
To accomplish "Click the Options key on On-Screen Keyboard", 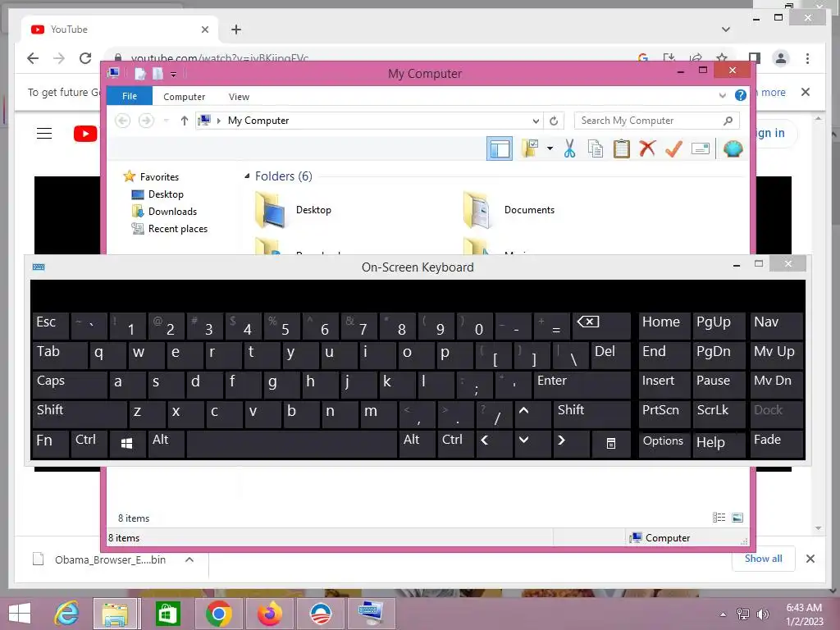I will click(664, 444).
